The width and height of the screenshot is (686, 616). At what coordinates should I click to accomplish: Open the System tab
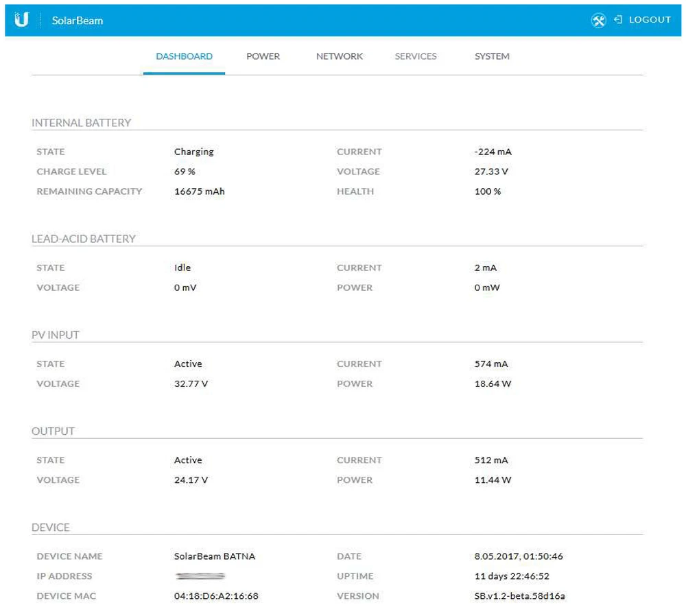coord(492,56)
